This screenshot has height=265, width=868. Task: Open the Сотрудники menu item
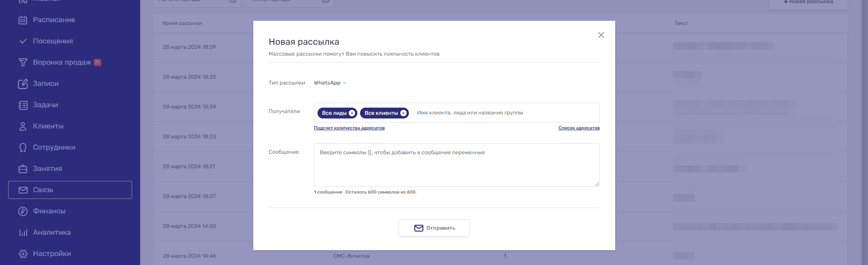tap(54, 147)
